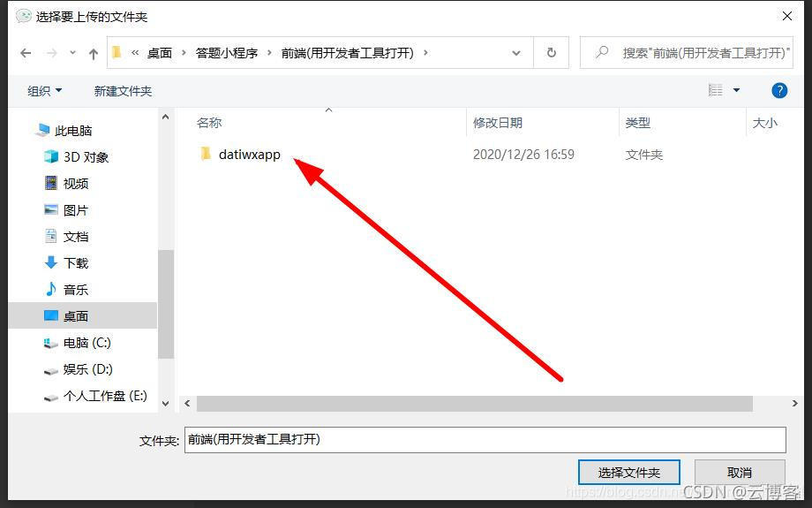Open the 组织 menu
812x508 pixels.
pos(44,91)
